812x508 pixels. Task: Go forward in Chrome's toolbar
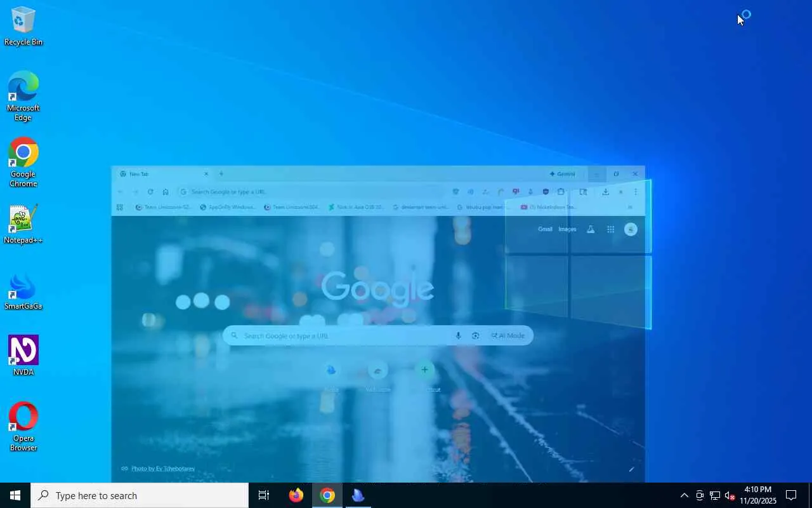pyautogui.click(x=135, y=192)
